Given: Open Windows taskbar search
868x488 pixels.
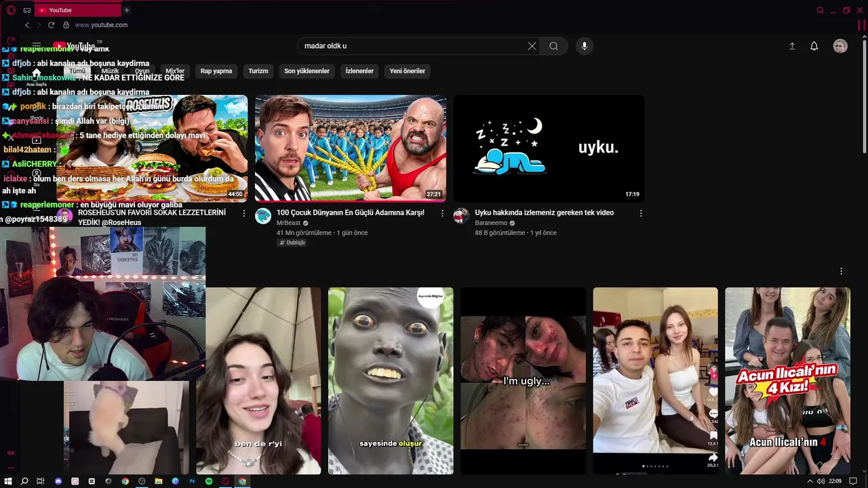Looking at the screenshot, I should tap(24, 481).
